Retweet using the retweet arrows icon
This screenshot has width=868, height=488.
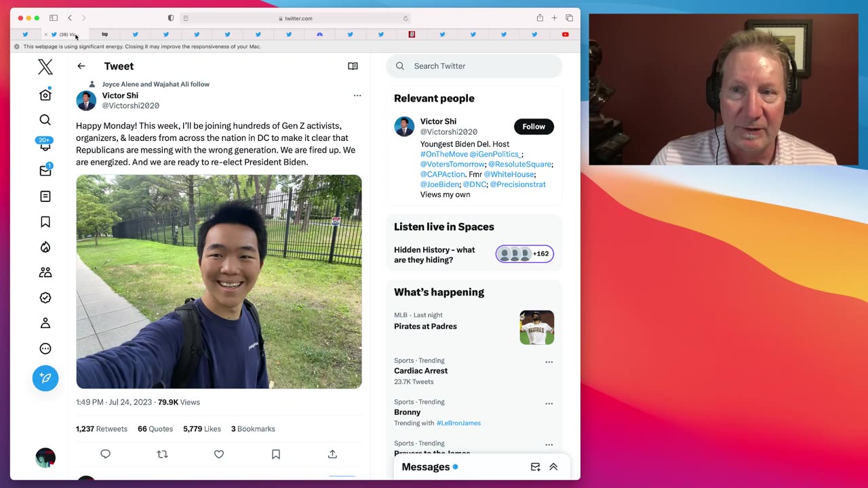tap(162, 454)
